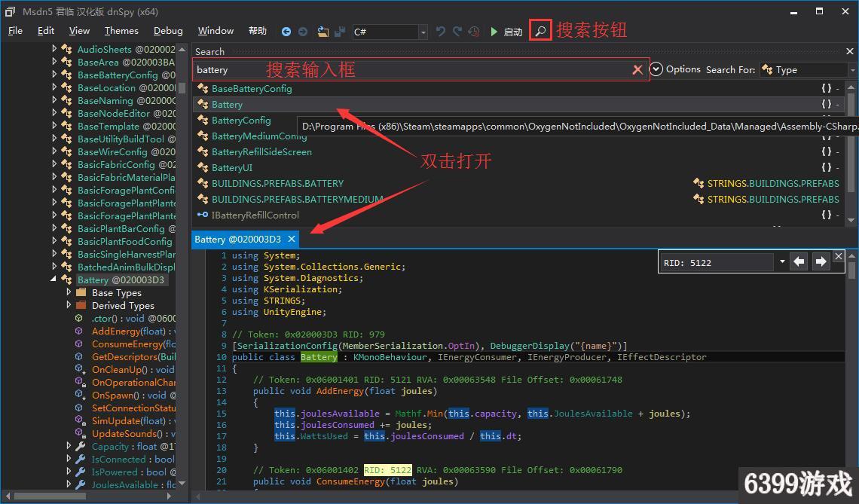Select JoulesAvailable property in tree
The width and height of the screenshot is (859, 504).
tap(133, 485)
